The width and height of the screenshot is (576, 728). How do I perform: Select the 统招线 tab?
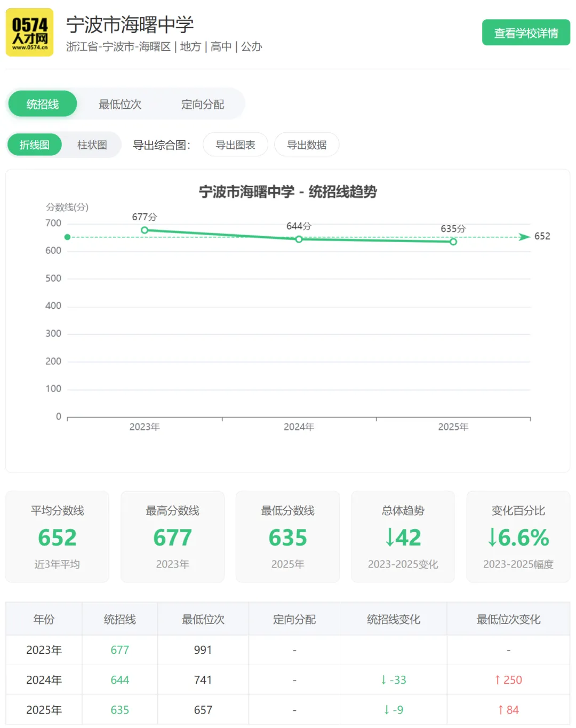[43, 104]
